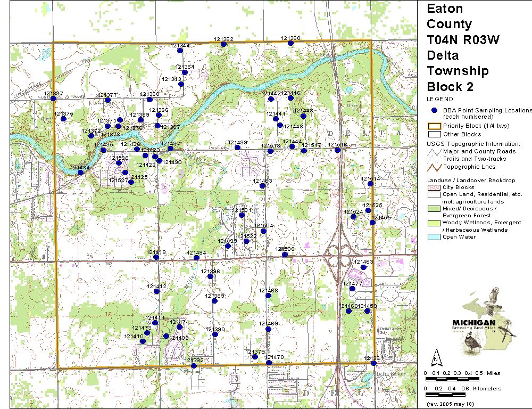Select sampling point marker 121360
Image resolution: width=532 pixels, height=409 pixels.
coord(290,43)
